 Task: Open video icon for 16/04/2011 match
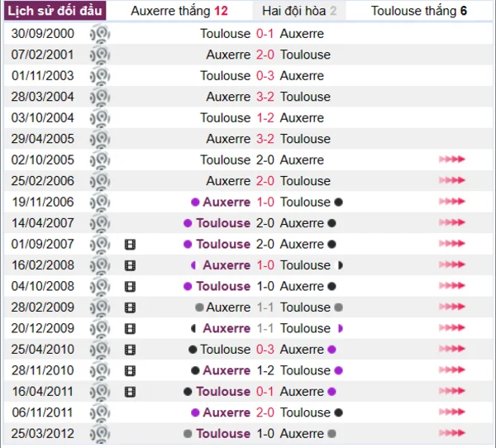click(x=130, y=392)
